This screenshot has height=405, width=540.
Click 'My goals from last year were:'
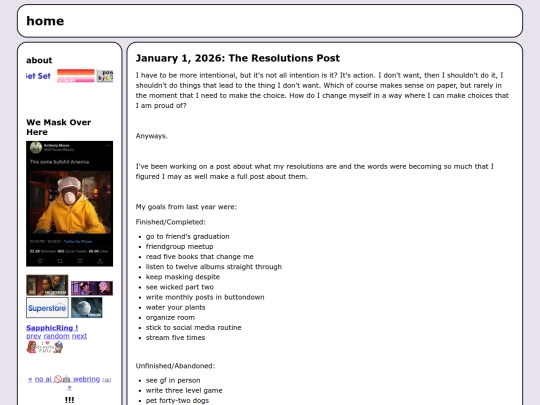pyautogui.click(x=186, y=207)
